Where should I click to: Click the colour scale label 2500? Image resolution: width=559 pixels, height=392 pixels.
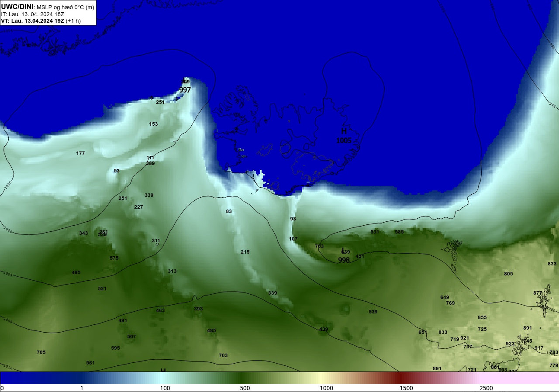point(486,388)
